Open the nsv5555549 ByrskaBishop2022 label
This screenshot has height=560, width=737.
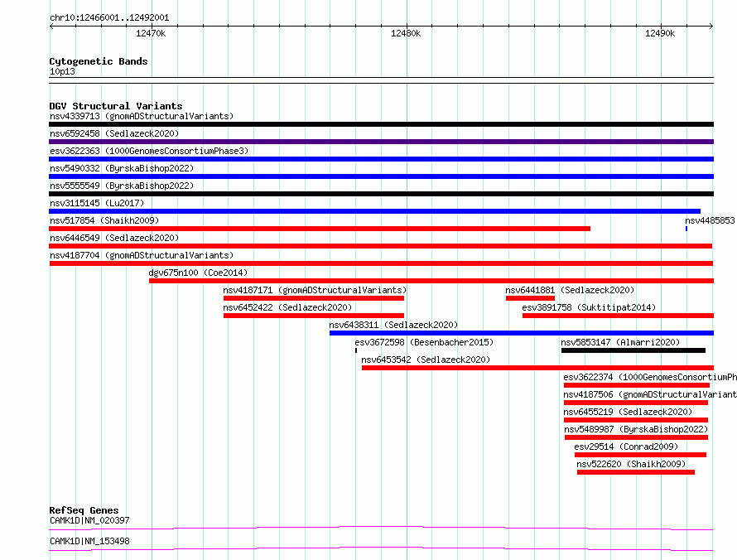click(122, 186)
